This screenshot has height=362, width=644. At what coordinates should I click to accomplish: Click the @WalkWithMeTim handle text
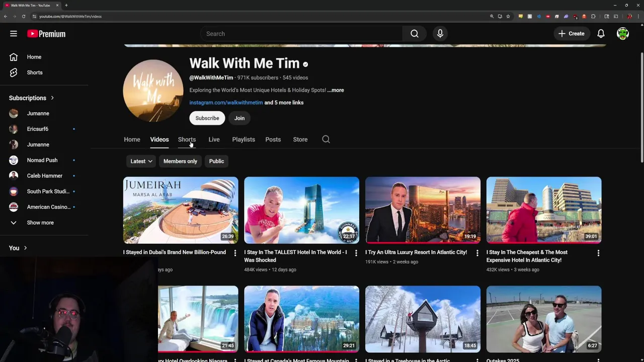(x=211, y=78)
